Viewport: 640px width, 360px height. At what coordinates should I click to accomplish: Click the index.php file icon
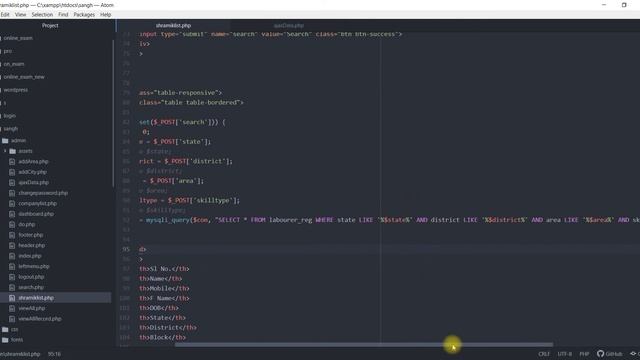tap(12, 256)
